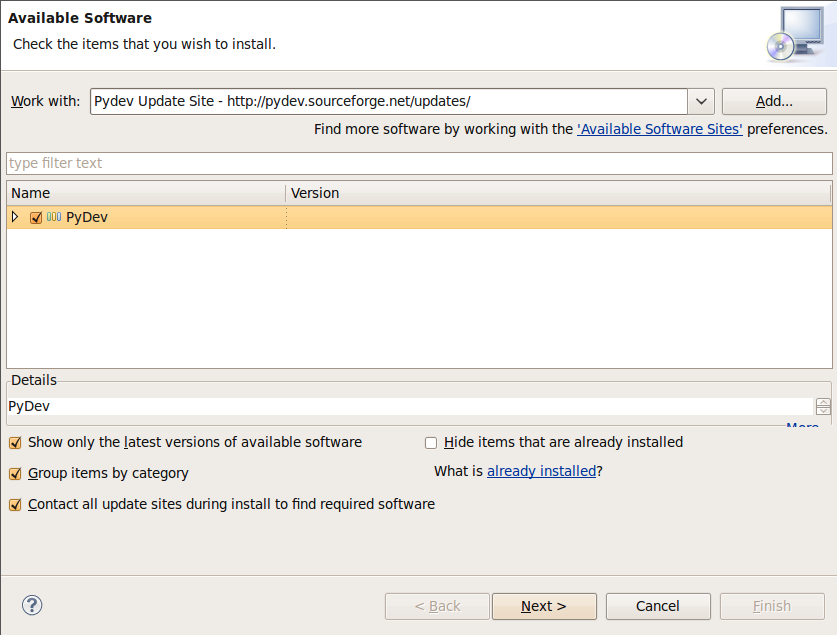Sort by the Name column header
The image size is (837, 635).
[x=145, y=193]
